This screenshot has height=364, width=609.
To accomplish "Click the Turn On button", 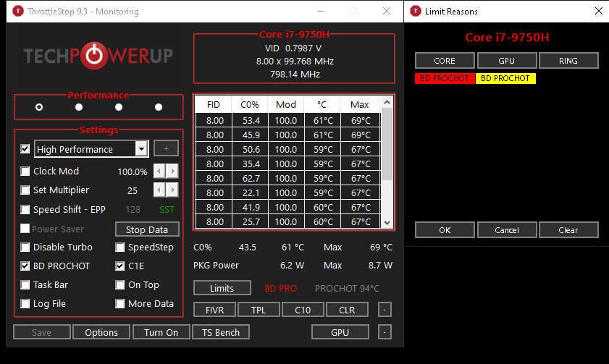I will tap(161, 332).
